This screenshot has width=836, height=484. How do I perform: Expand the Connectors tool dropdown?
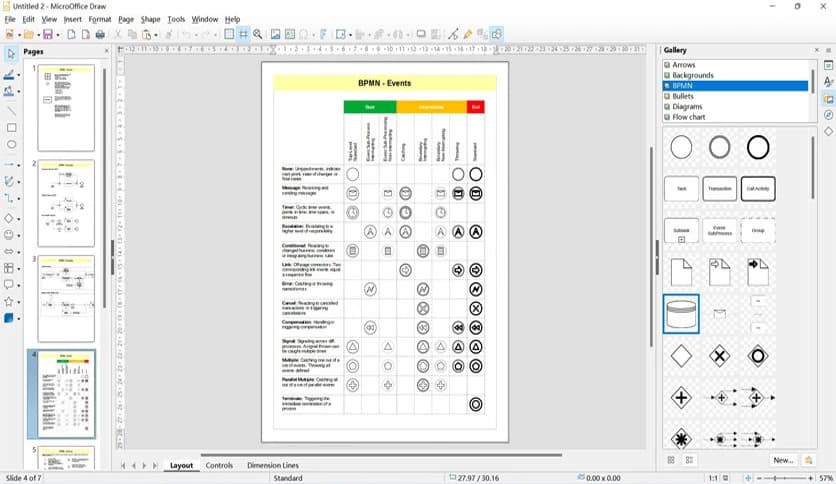19,199
